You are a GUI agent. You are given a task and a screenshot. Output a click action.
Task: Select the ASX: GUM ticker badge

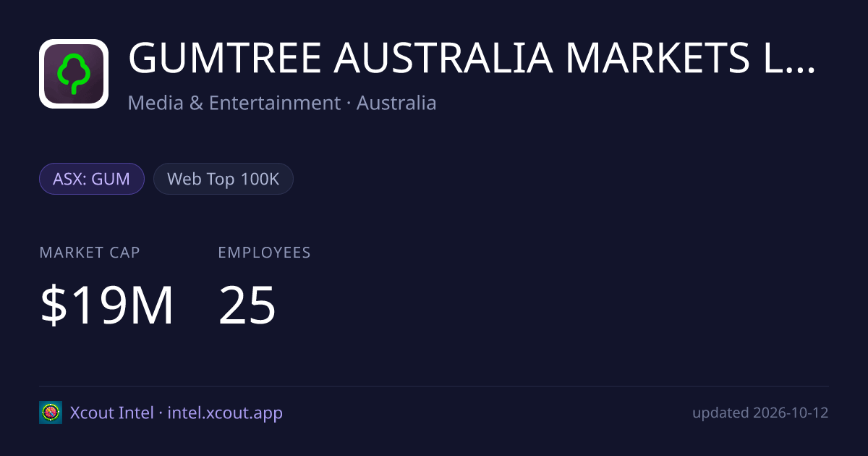92,179
